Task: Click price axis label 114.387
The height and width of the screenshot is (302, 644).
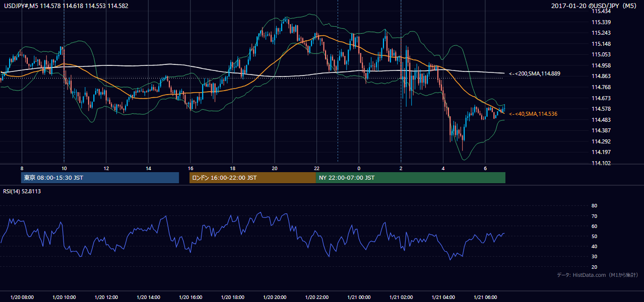Action: pyautogui.click(x=601, y=130)
